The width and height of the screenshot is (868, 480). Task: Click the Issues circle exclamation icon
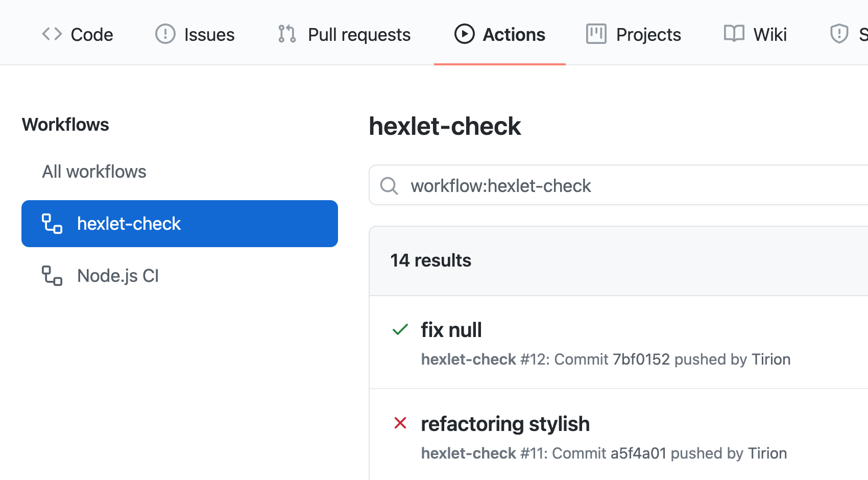pyautogui.click(x=165, y=34)
